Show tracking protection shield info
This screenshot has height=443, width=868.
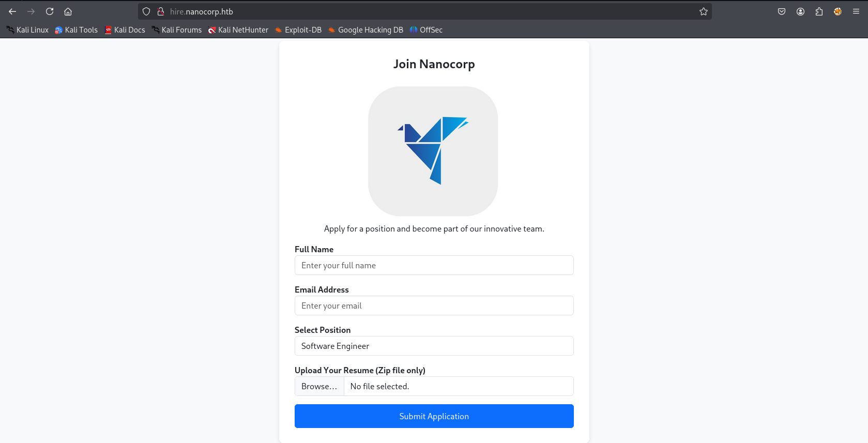(146, 11)
